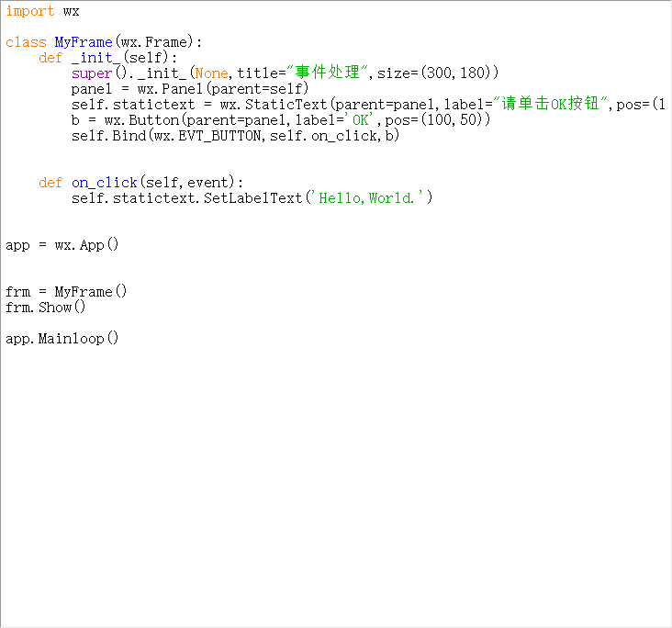672x628 pixels.
Task: Click the 'self.Bind(wx.EVT_BUTTON' line
Action: click(x=235, y=136)
